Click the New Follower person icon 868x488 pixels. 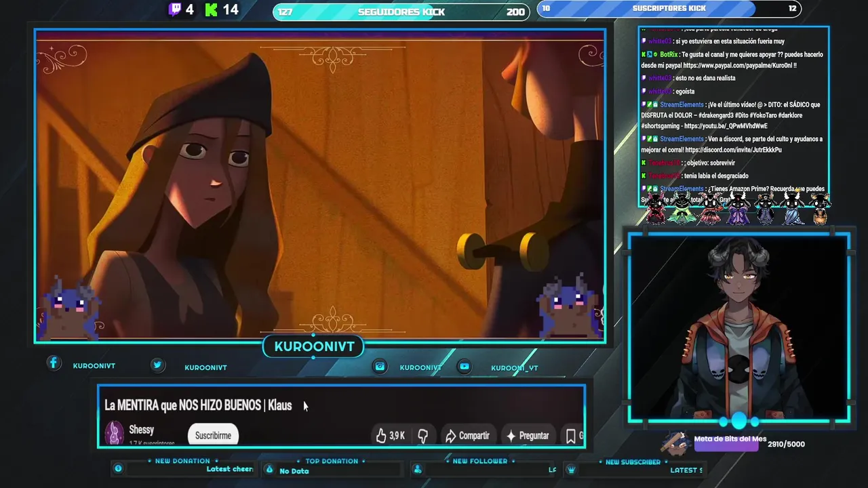coord(417,469)
